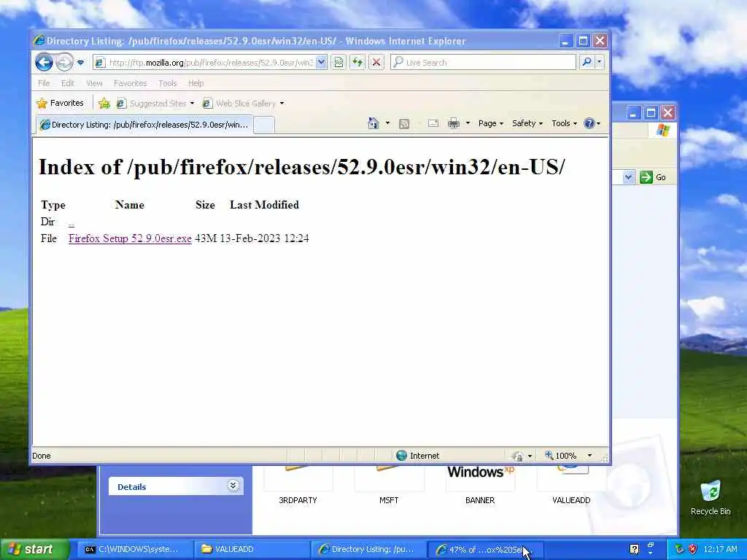The image size is (747, 560).
Task: Open the Edit menu
Action: click(x=68, y=83)
